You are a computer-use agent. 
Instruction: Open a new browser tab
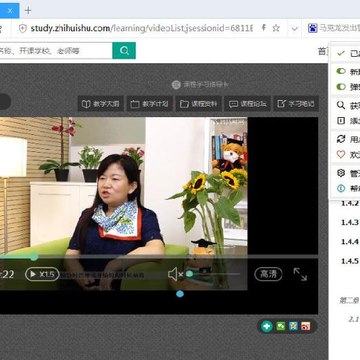click(x=28, y=11)
